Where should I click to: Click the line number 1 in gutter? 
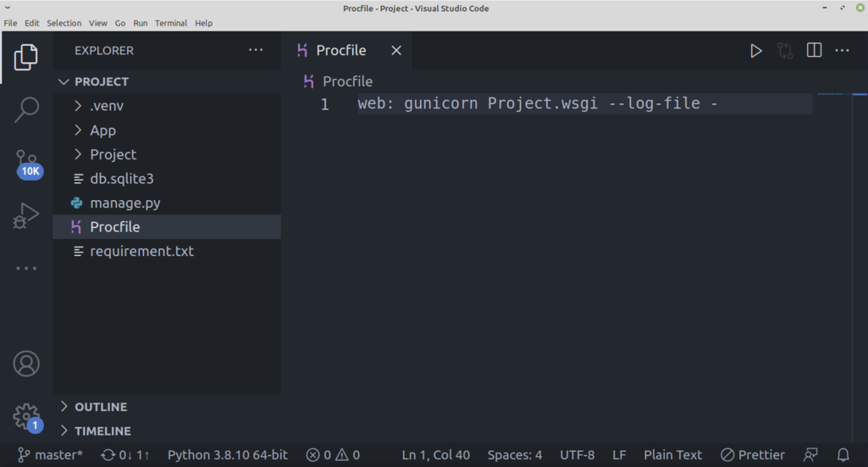point(325,104)
